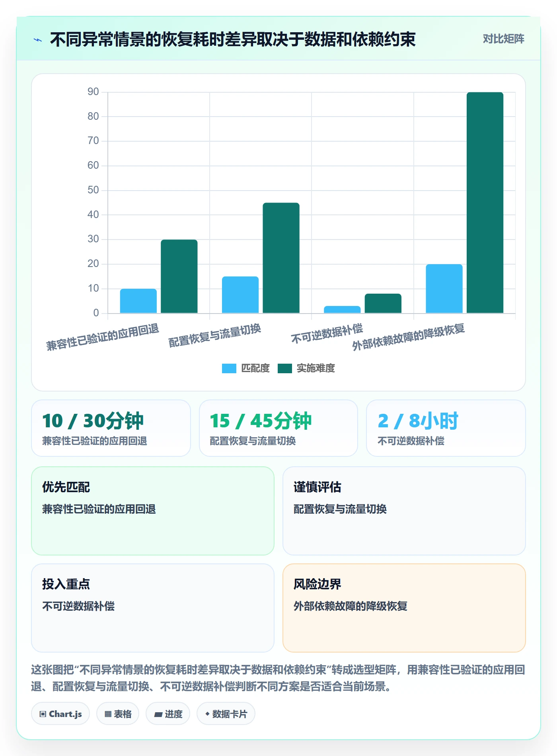Click the y-axis value 90

click(x=93, y=92)
